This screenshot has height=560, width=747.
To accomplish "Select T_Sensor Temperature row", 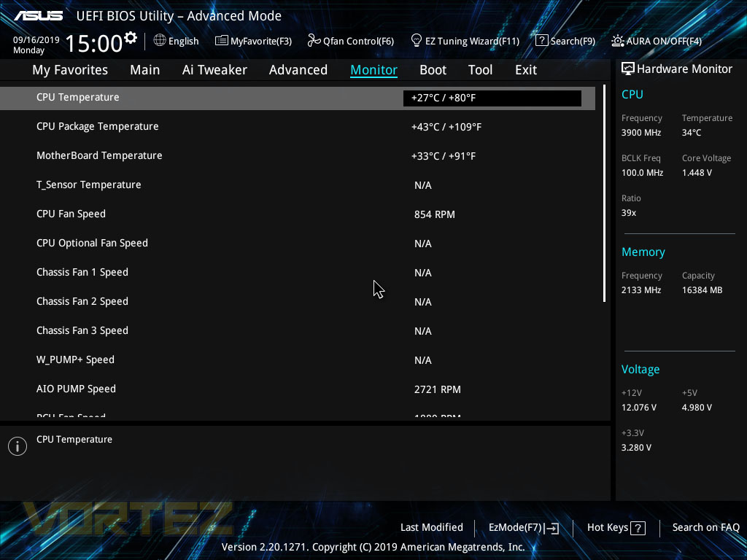I will [298, 184].
